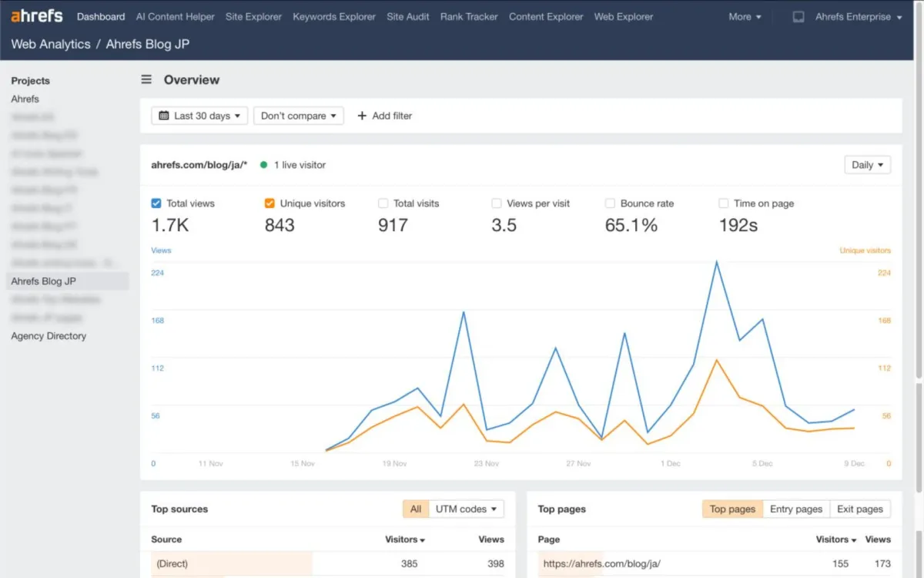Image resolution: width=924 pixels, height=578 pixels.
Task: Open the Don't compare dropdown
Action: click(x=298, y=115)
